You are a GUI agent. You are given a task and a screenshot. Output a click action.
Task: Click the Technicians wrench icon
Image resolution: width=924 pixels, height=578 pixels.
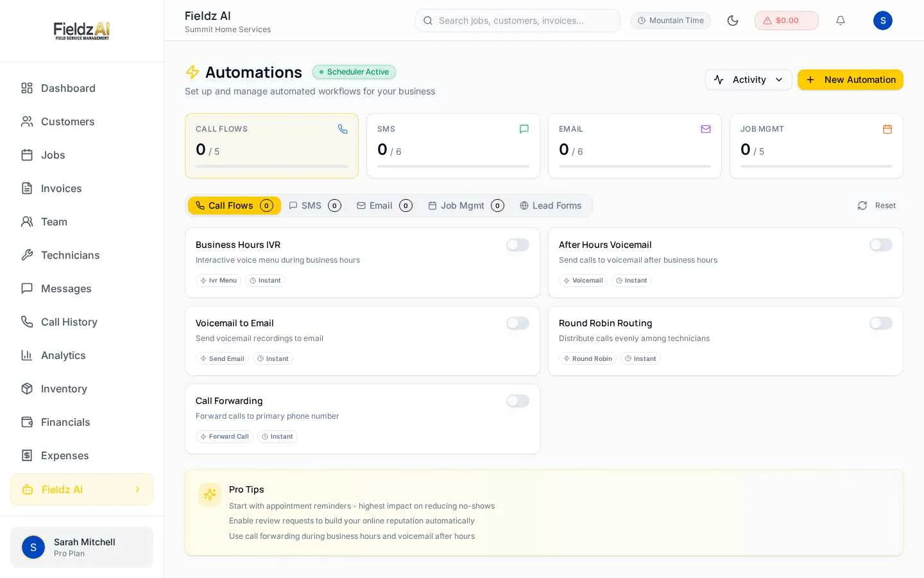tap(27, 255)
